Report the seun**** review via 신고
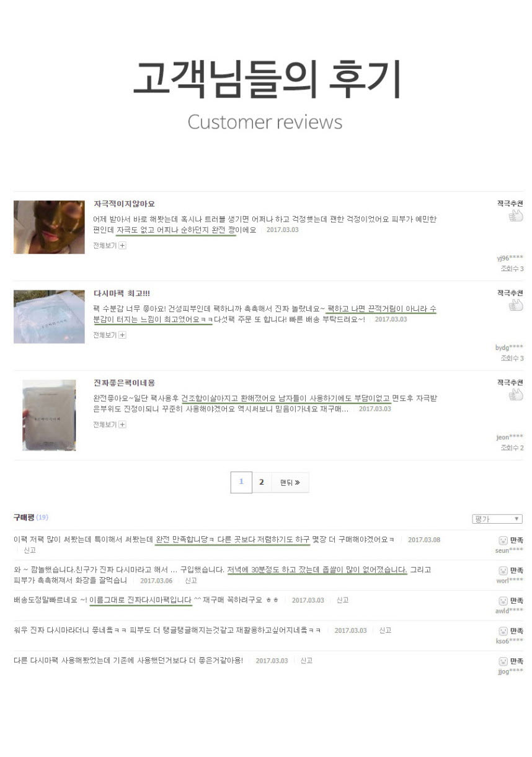532x757 pixels. tap(30, 550)
